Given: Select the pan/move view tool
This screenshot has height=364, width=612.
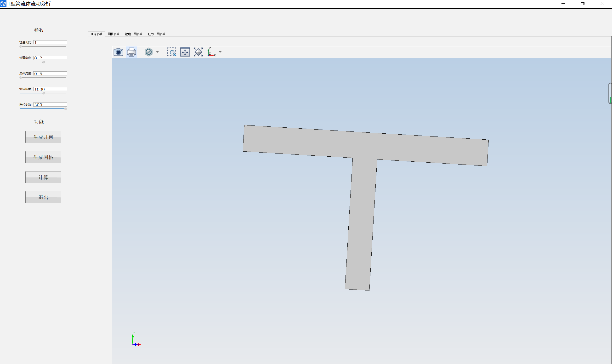Looking at the screenshot, I should (x=185, y=52).
